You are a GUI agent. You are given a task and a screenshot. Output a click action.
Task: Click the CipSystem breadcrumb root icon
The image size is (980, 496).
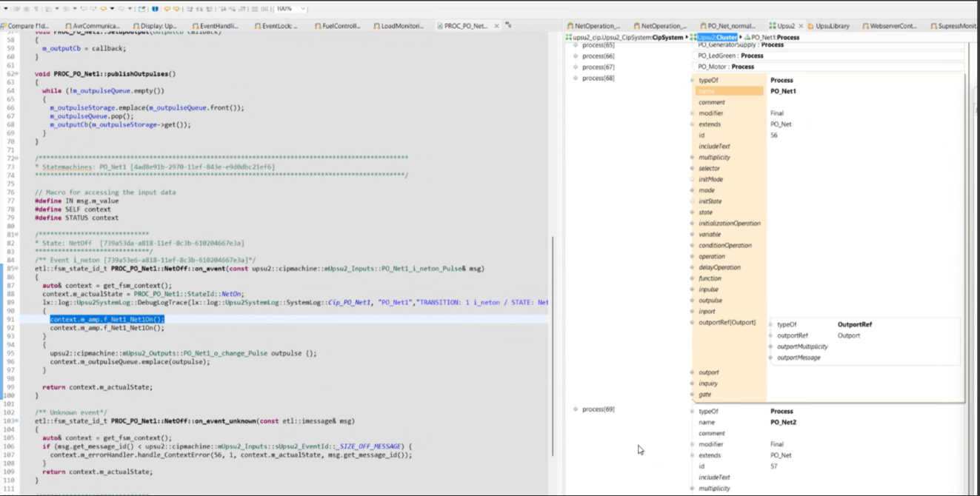pos(568,37)
